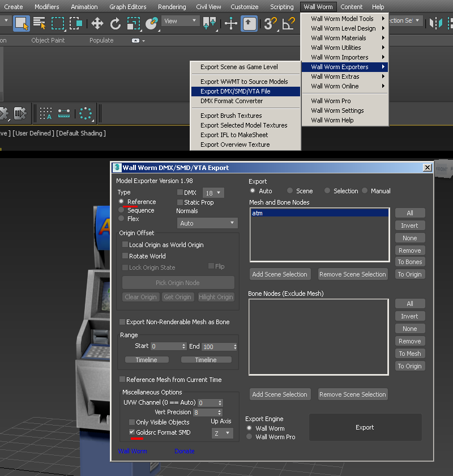This screenshot has width=453, height=476.
Task: Open the Rendering menu
Action: point(172,7)
